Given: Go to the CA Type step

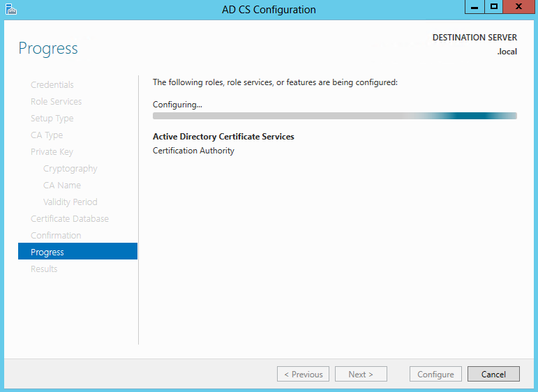Looking at the screenshot, I should 47,135.
